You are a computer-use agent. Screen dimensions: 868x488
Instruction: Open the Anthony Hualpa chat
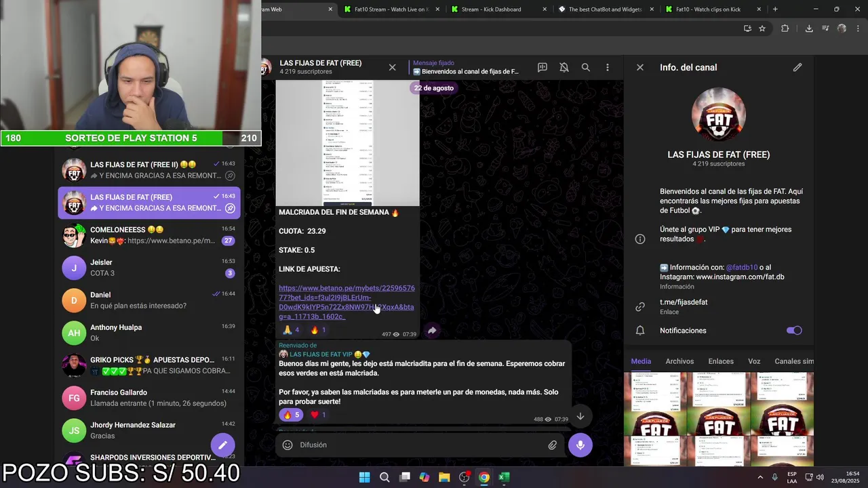click(149, 333)
